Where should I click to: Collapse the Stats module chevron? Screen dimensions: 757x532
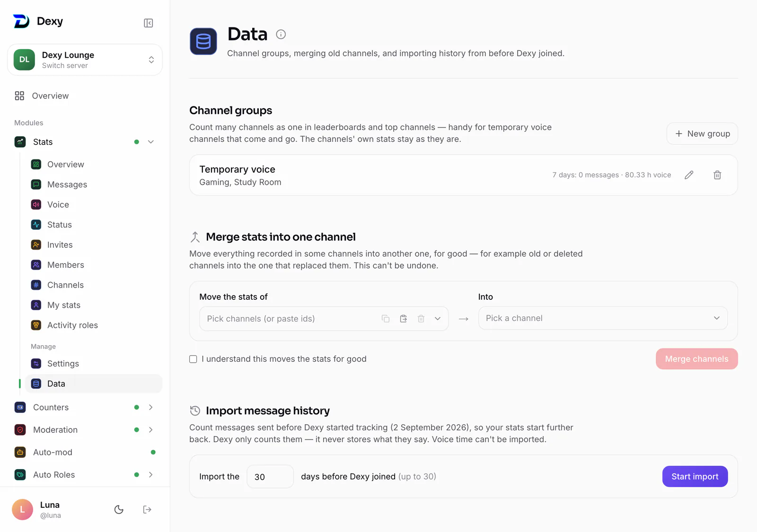click(x=151, y=142)
